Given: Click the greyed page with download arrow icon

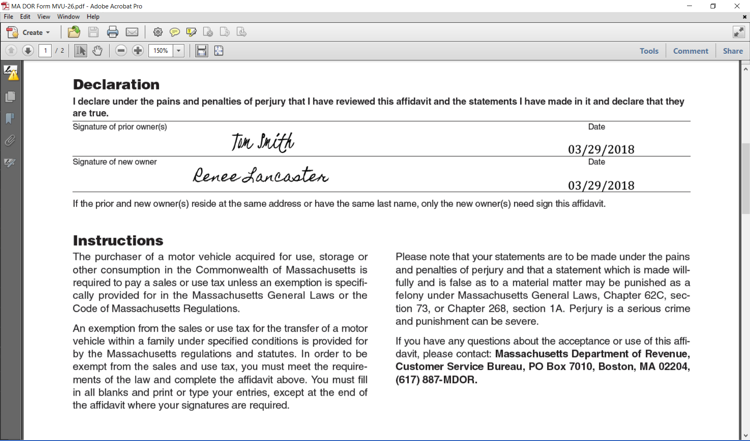Looking at the screenshot, I should coord(242,32).
